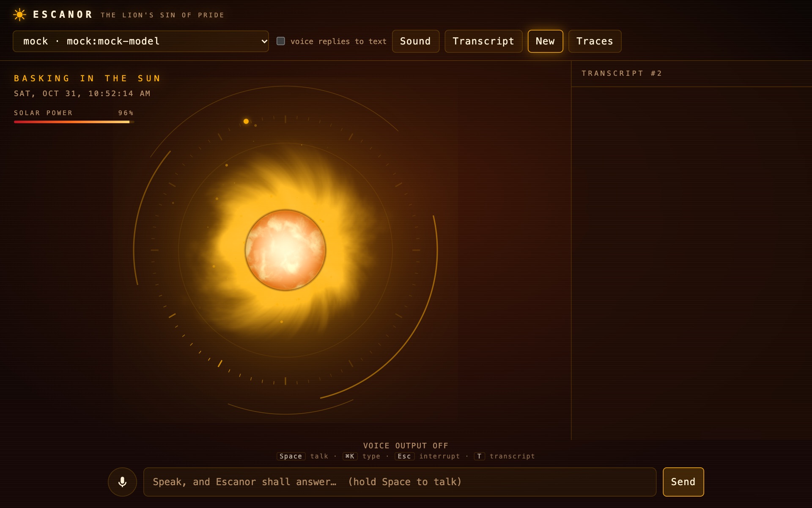Click the Escanor sun logo icon

(19, 15)
